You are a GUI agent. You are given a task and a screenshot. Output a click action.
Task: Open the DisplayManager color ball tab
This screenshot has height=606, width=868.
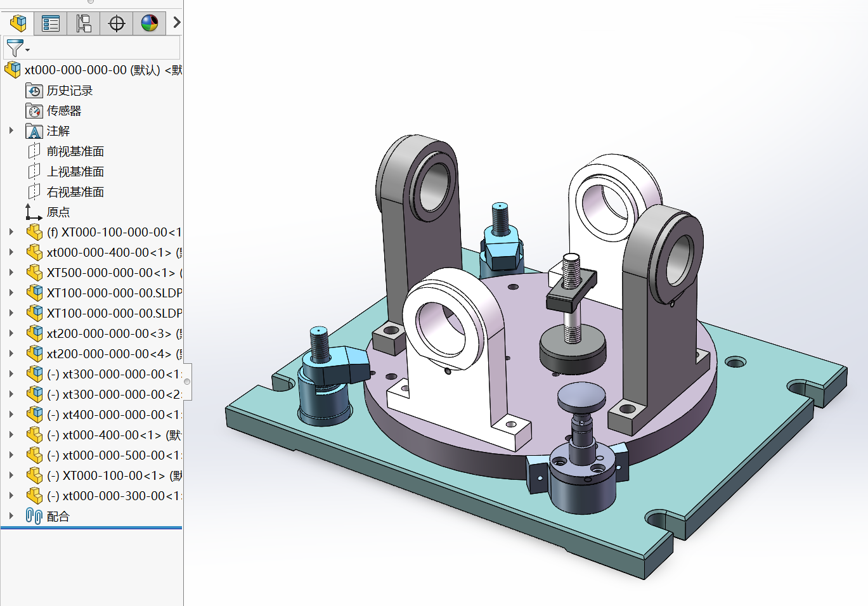(150, 23)
